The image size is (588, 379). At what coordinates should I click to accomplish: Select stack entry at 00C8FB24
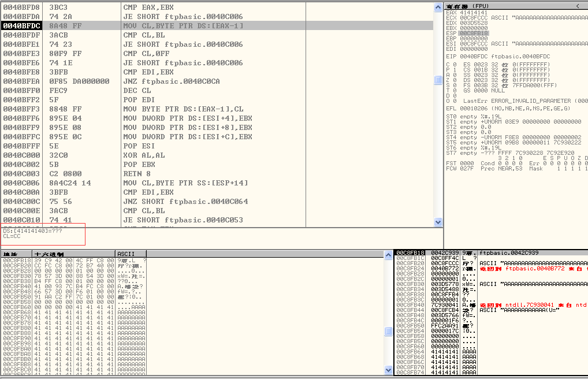[x=410, y=268]
